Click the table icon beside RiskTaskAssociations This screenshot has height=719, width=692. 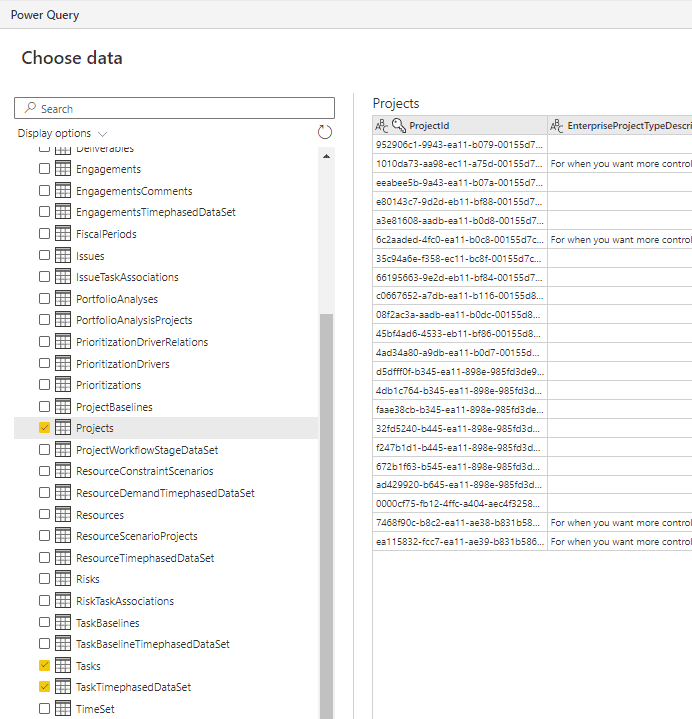(63, 600)
